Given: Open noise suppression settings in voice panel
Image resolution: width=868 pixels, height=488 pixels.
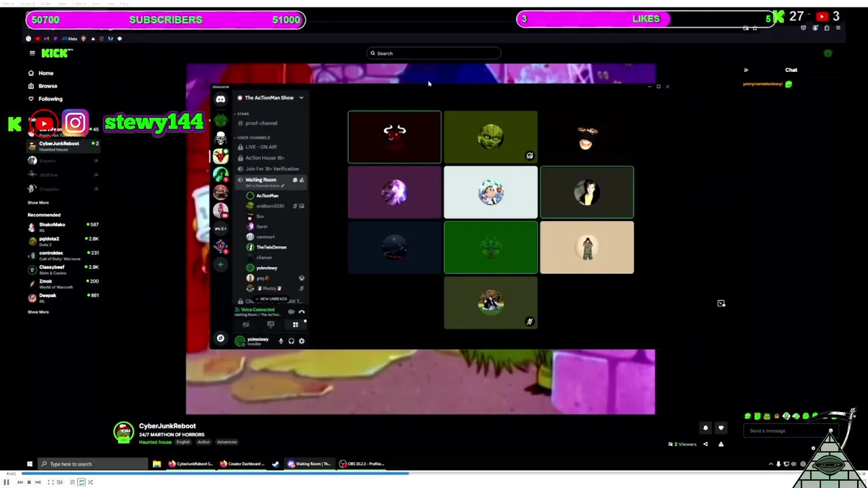Looking at the screenshot, I should point(291,312).
